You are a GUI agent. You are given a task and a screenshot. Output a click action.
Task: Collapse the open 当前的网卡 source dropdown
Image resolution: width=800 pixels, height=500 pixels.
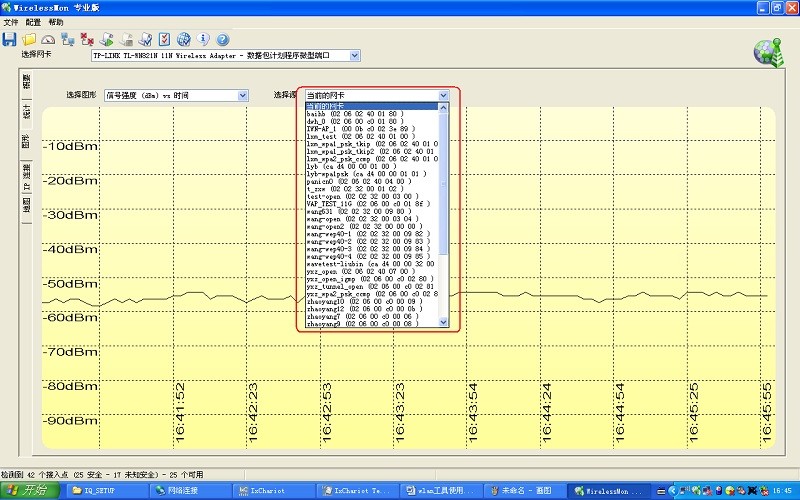pos(443,95)
